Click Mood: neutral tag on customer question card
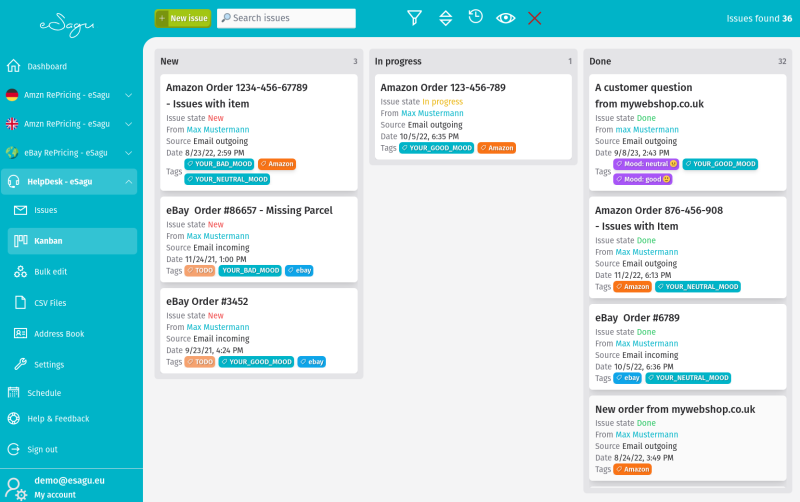800x502 pixels. tap(646, 164)
